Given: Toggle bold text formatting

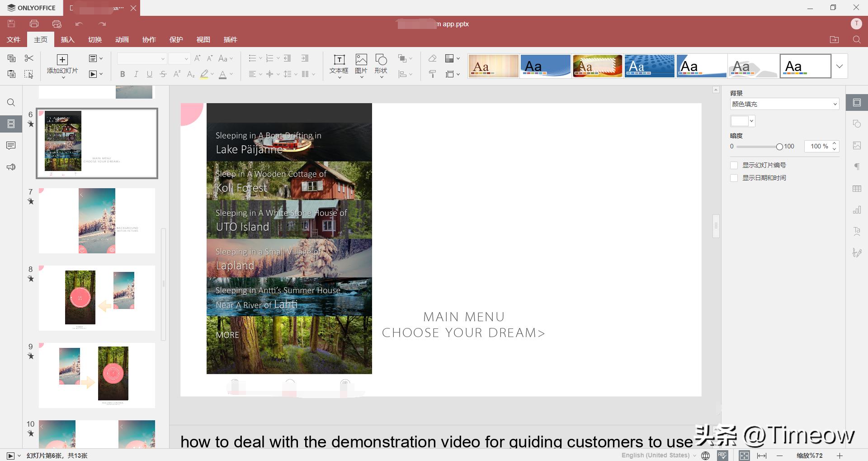Looking at the screenshot, I should [x=123, y=74].
